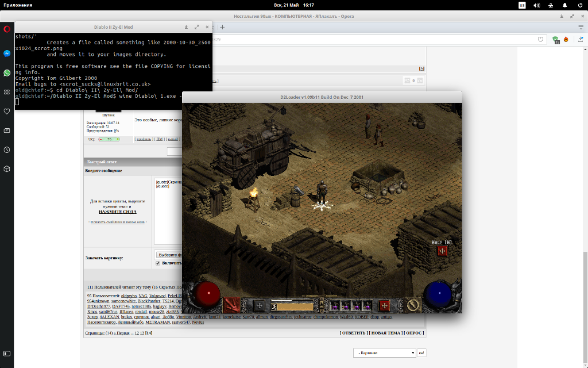This screenshot has width=588, height=368.
Task: Click the Выберите file chooser button
Action: pyautogui.click(x=169, y=255)
